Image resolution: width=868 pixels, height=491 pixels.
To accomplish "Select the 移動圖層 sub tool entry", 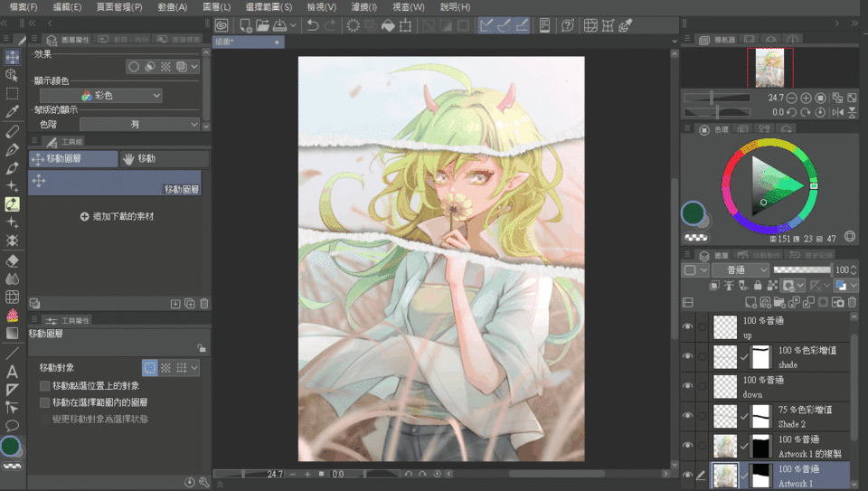I will point(115,183).
